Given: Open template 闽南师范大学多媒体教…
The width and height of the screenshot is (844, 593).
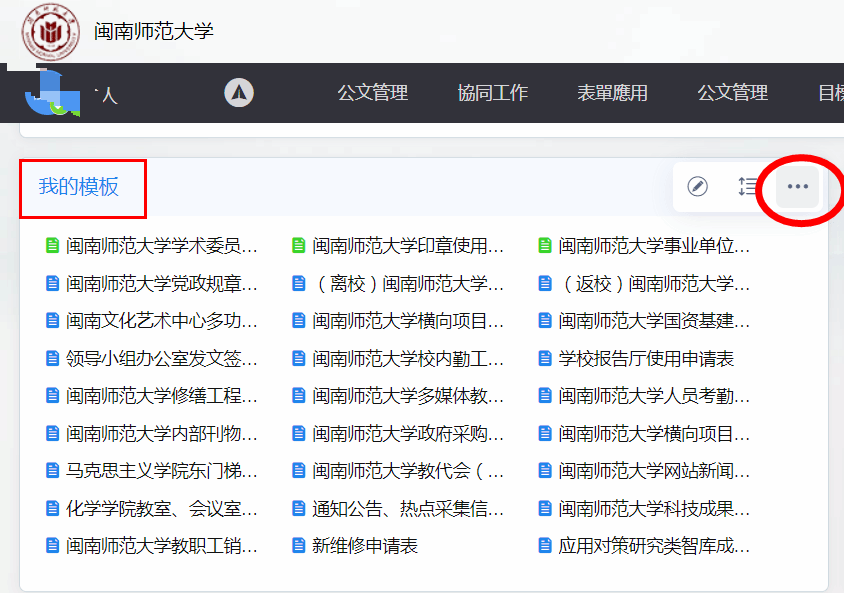Looking at the screenshot, I should (x=408, y=396).
